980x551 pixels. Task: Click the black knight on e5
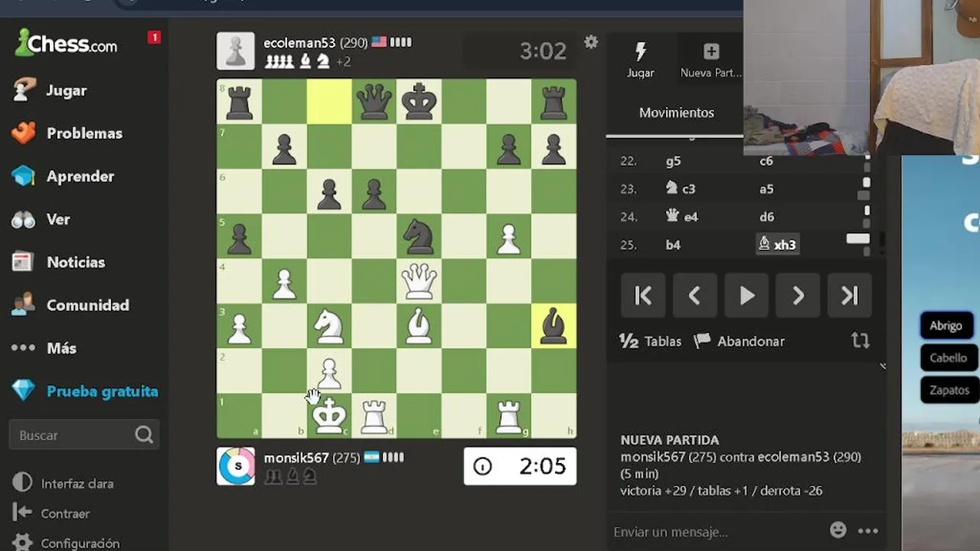tap(419, 236)
